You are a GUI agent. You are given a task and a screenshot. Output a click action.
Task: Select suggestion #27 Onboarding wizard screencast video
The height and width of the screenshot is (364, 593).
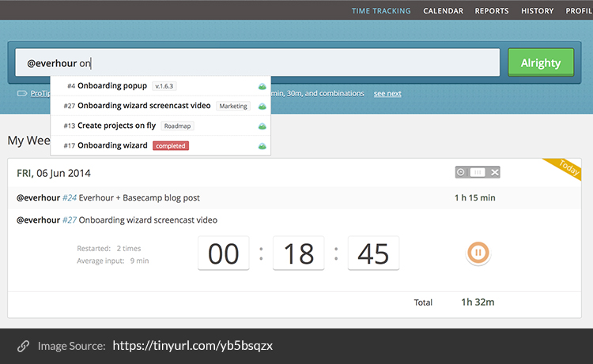(x=161, y=106)
